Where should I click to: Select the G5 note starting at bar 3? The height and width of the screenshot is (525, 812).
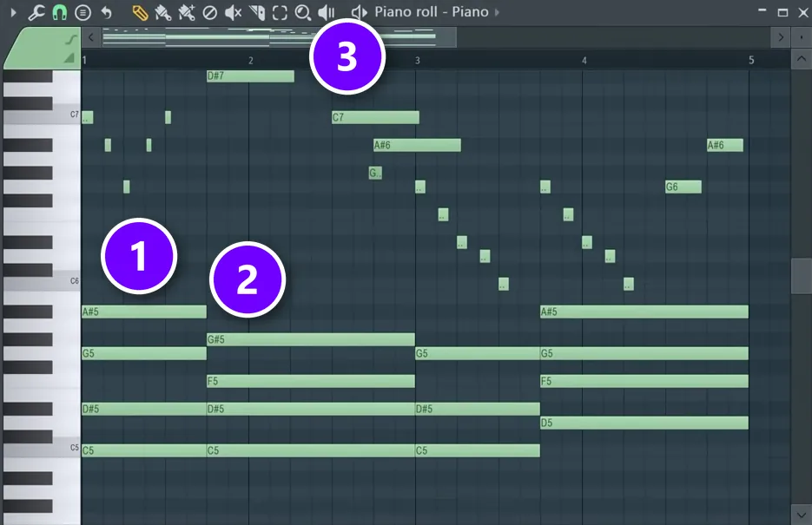478,353
